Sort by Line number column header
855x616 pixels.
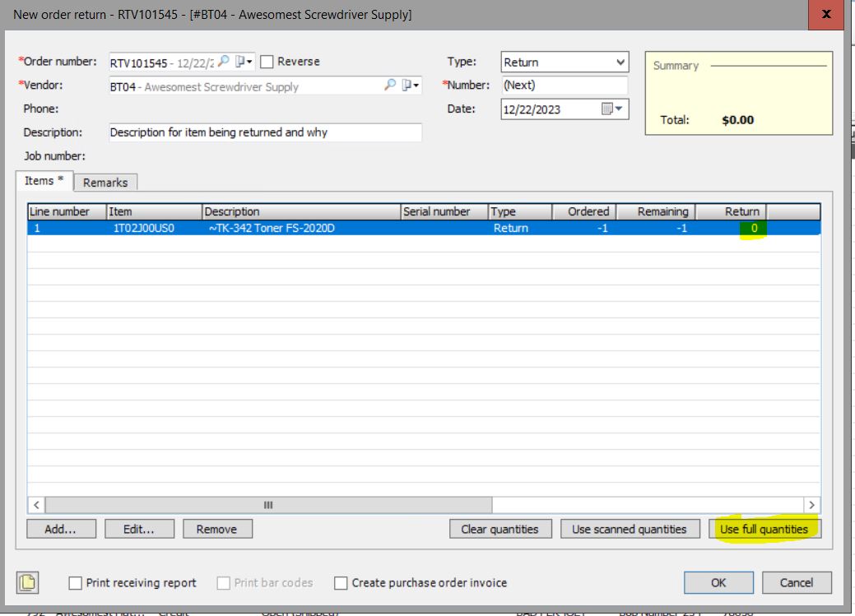[x=67, y=211]
